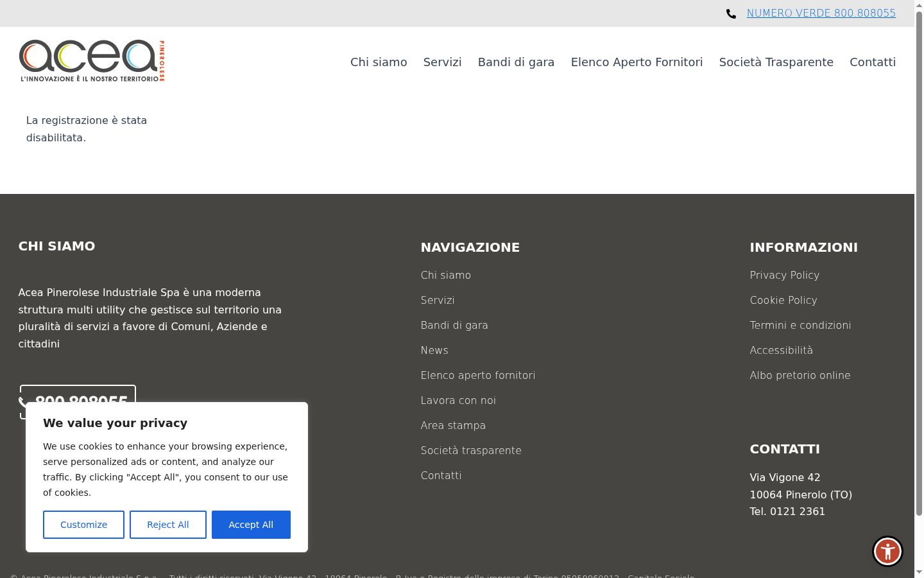Open the accessibility widget icon
This screenshot has width=924, height=578.
point(887,551)
